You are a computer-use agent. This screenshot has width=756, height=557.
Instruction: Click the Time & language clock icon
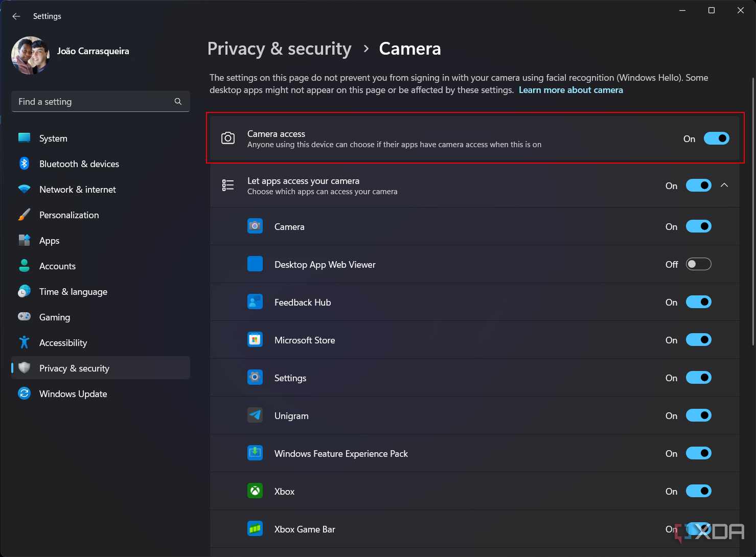[x=24, y=291]
